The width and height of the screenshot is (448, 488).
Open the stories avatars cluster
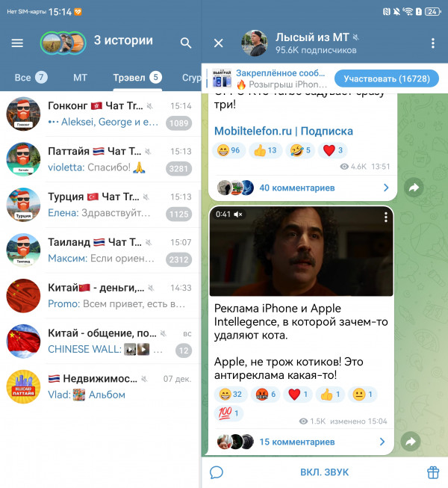coord(63,43)
